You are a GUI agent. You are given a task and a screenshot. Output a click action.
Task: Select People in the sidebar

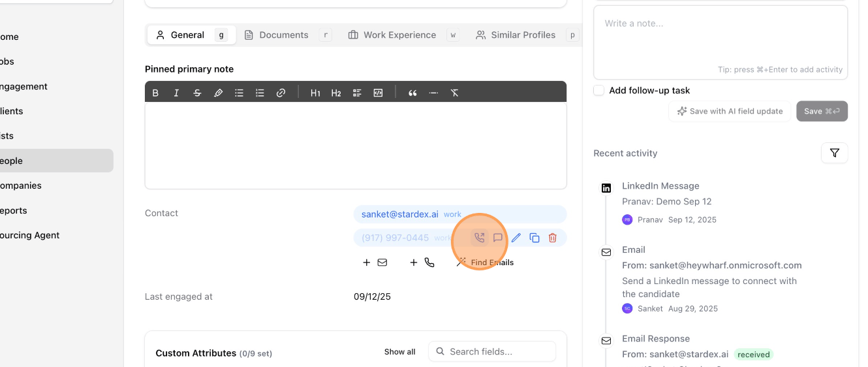tap(56, 161)
